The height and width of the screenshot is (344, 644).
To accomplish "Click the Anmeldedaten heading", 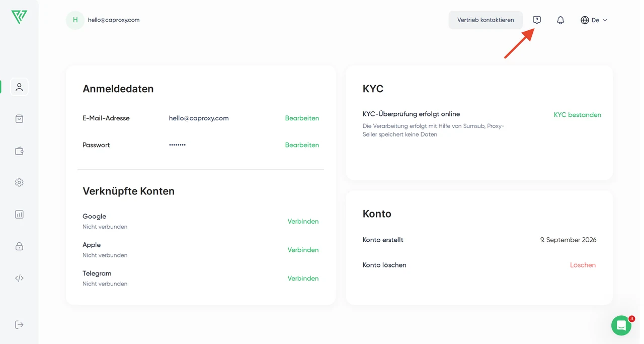I will 118,89.
